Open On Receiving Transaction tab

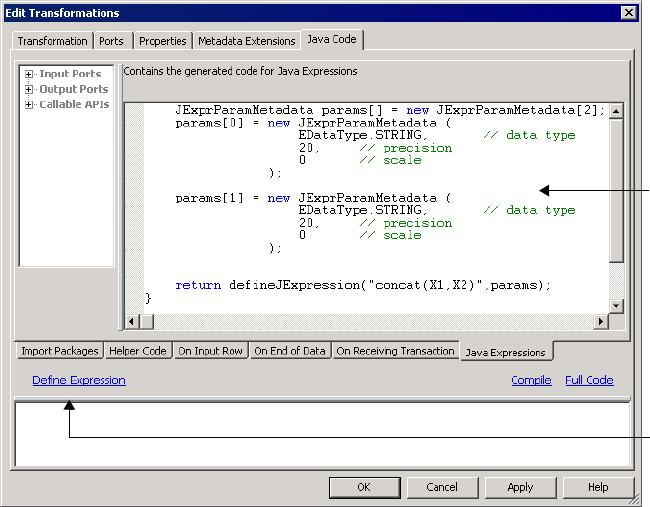[x=395, y=351]
